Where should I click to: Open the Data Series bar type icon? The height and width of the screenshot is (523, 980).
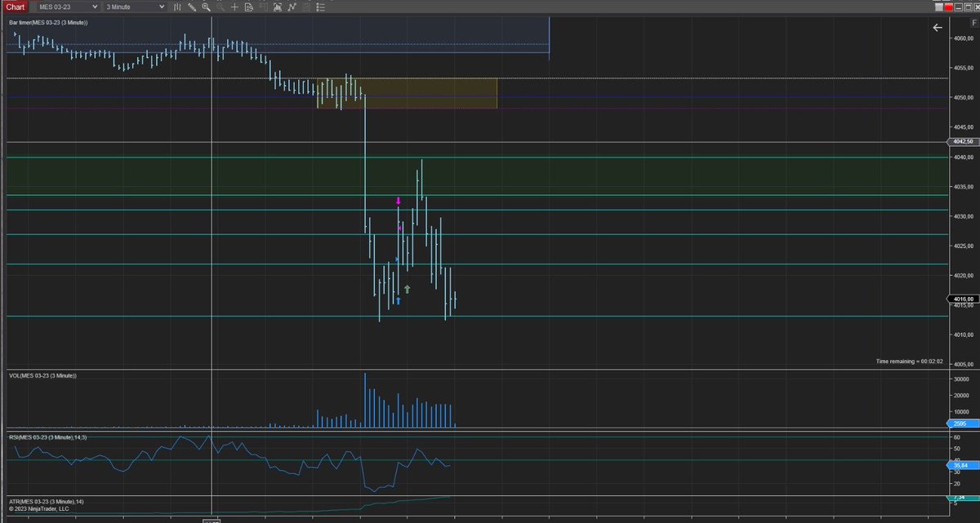(177, 7)
